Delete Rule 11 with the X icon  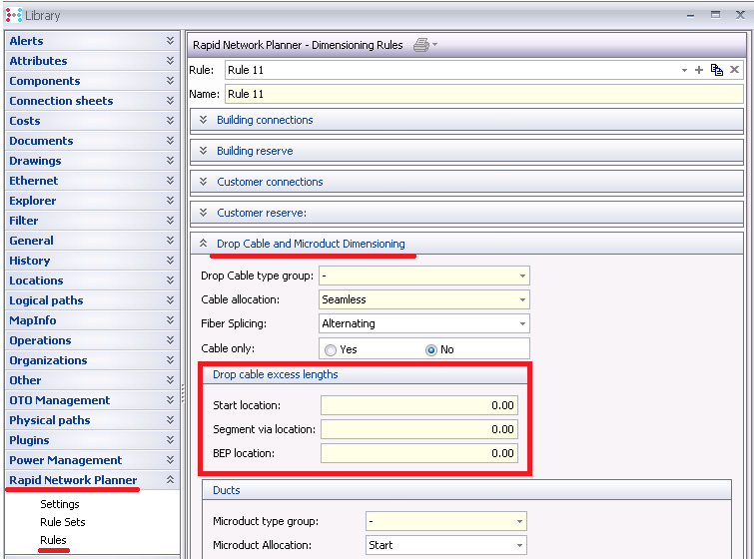pos(734,70)
